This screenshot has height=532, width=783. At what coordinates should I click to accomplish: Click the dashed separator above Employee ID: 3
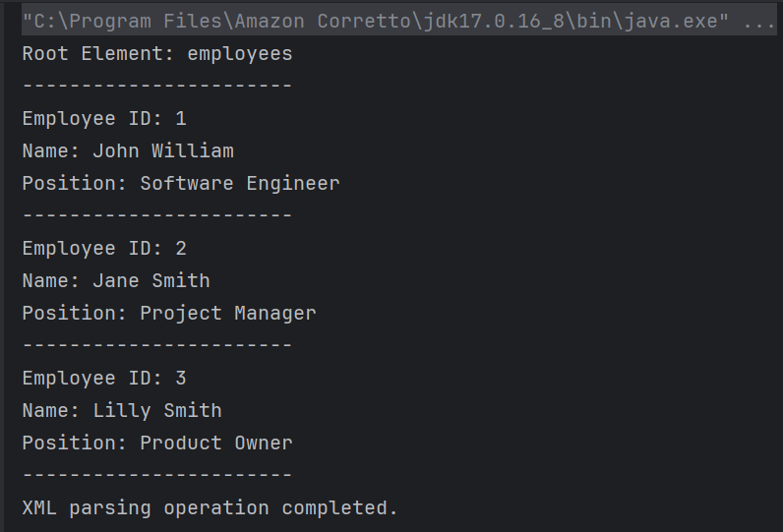157,346
